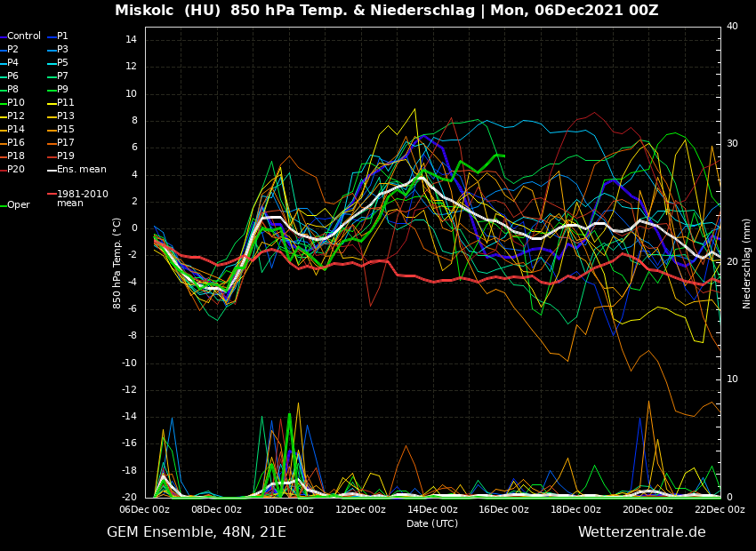The width and height of the screenshot is (756, 551).
Task: Click the Wetterzentrale.de source text
Action: (x=641, y=532)
